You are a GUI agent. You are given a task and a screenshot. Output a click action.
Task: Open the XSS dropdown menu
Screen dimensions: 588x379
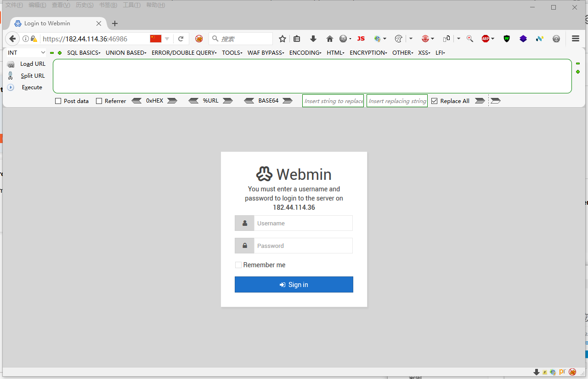click(424, 53)
